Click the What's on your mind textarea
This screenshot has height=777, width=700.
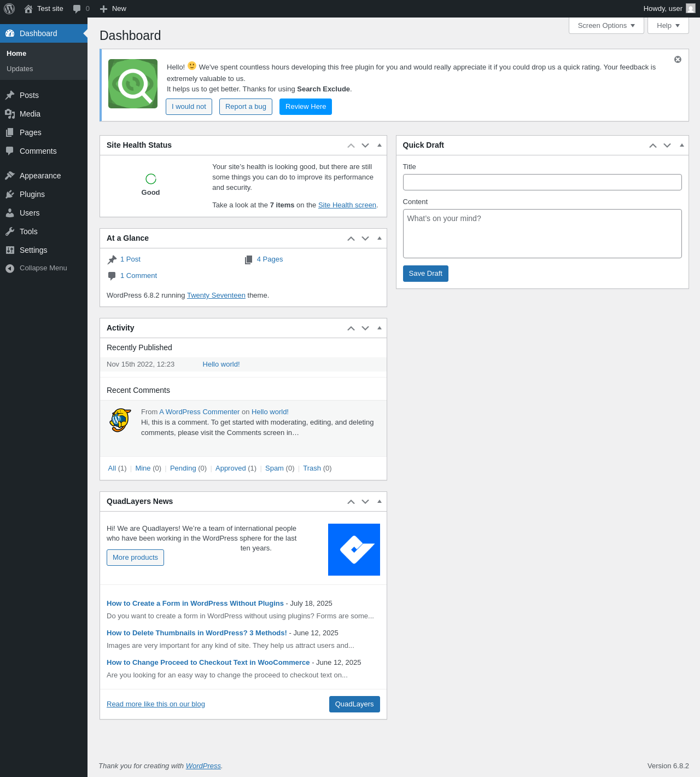coord(542,234)
